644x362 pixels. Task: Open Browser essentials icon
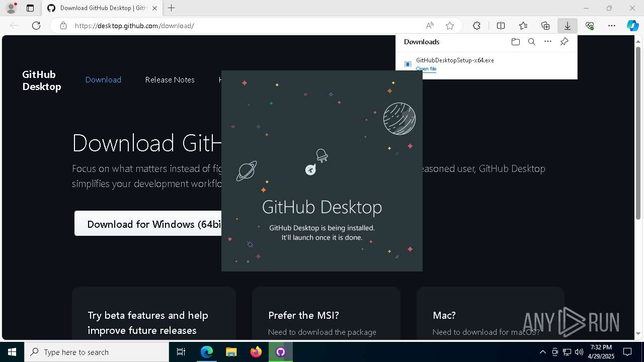pos(590,26)
